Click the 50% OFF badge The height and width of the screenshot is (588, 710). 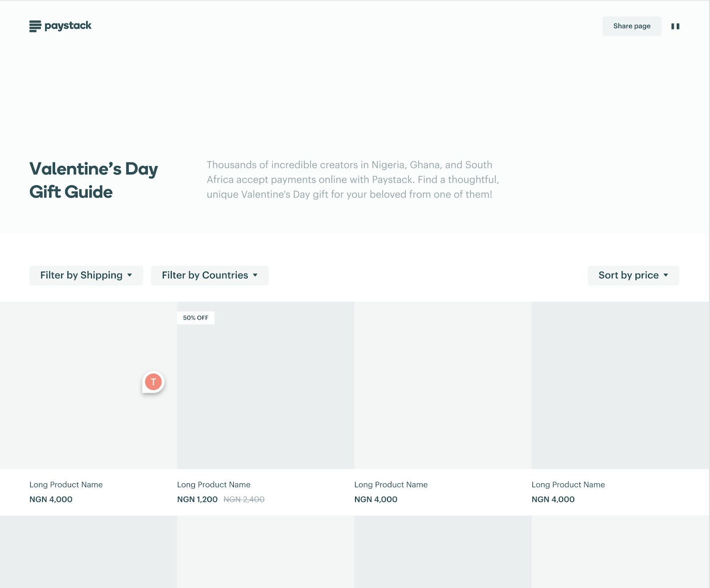[196, 318]
